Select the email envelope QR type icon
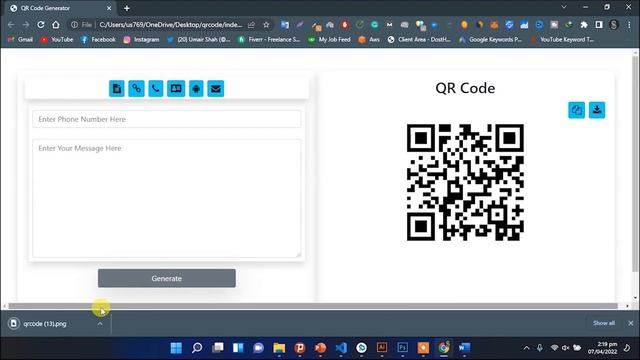Screen dimensions: 640x360 (x=216, y=89)
